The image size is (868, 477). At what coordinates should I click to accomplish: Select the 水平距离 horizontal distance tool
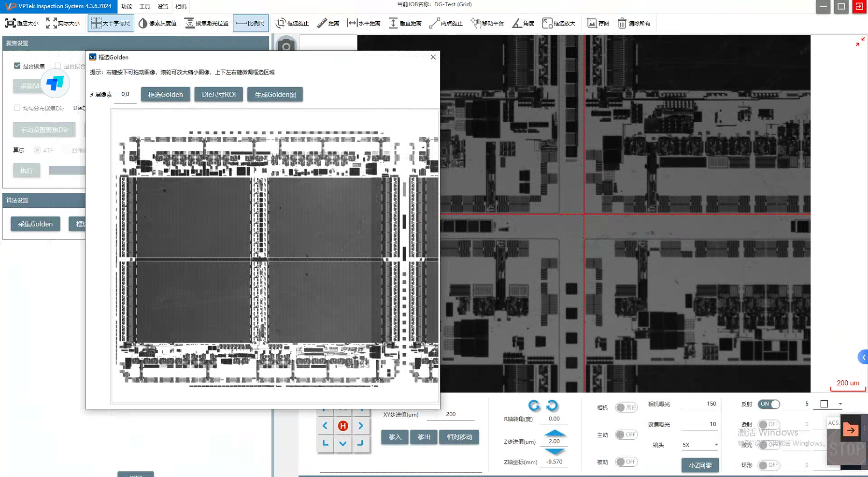(364, 23)
